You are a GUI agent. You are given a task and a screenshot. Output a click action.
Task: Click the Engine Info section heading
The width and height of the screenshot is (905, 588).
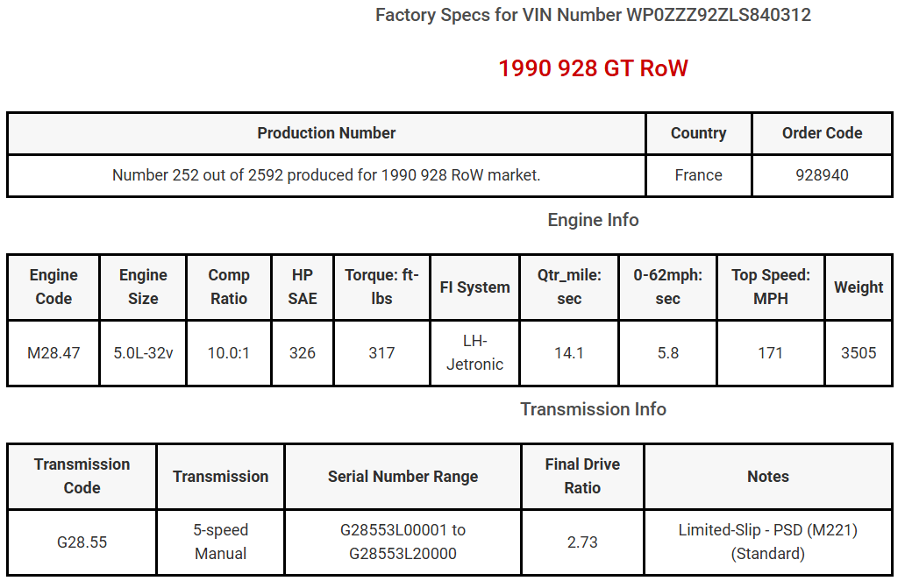(x=593, y=220)
